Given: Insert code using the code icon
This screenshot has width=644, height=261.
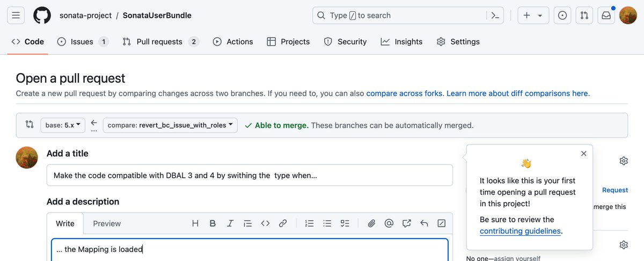Looking at the screenshot, I should click(265, 223).
